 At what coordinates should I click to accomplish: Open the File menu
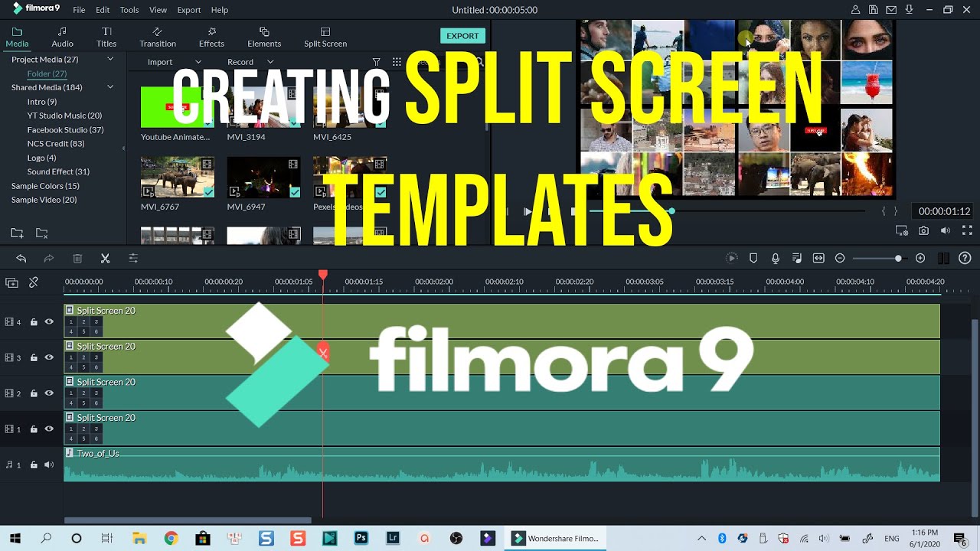[79, 10]
